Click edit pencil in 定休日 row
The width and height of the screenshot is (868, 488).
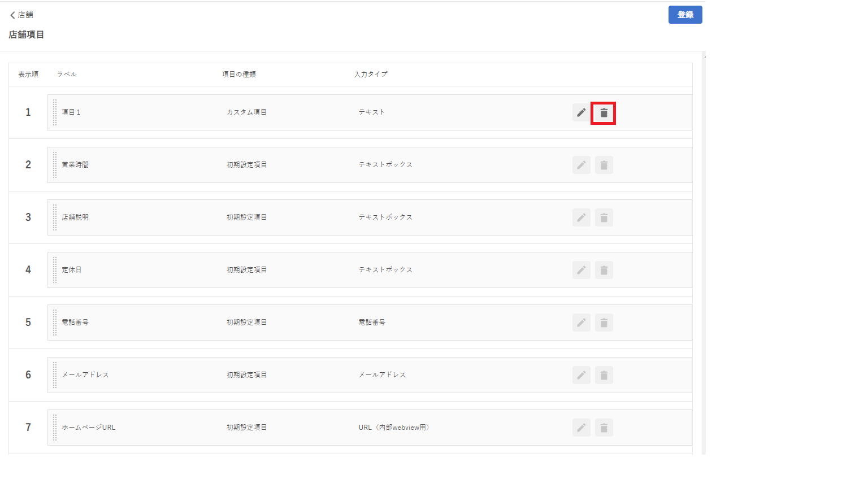coord(581,270)
